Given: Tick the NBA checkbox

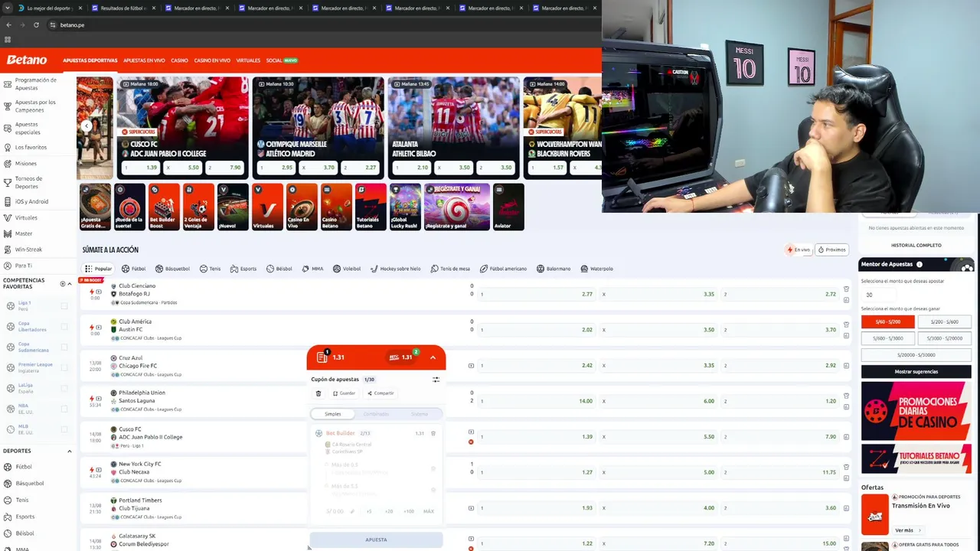Looking at the screenshot, I should point(64,409).
